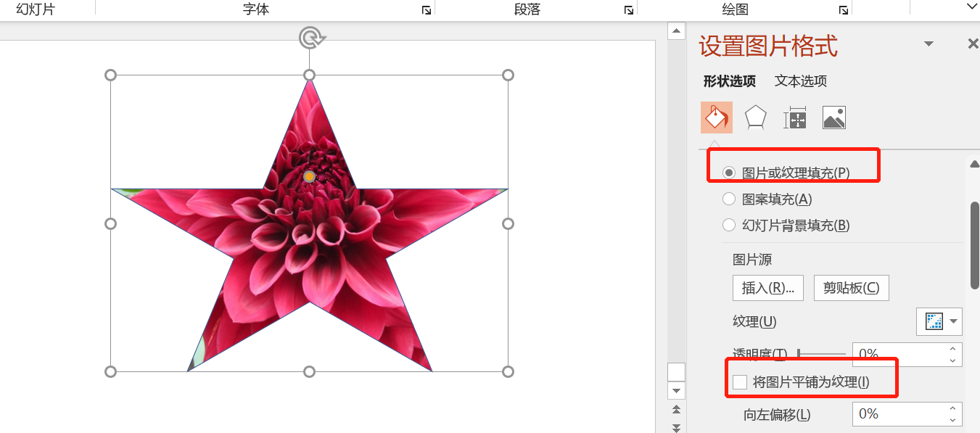Open the task pane options dropdown arrow
980x433 pixels.
pos(928,44)
